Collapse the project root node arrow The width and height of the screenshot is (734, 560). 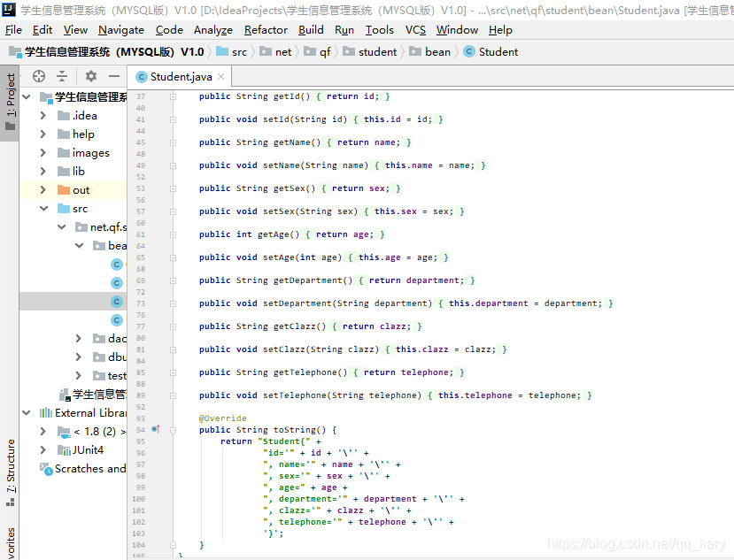coord(27,97)
